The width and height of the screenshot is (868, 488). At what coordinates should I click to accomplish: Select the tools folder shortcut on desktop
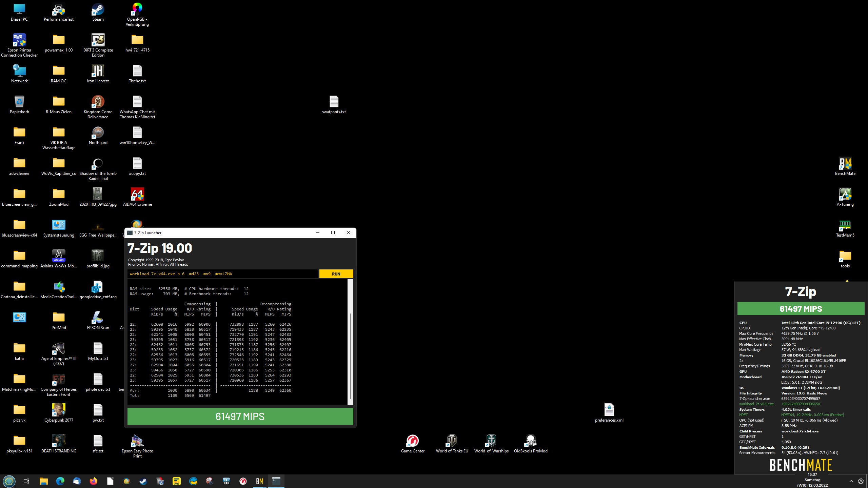[845, 259]
